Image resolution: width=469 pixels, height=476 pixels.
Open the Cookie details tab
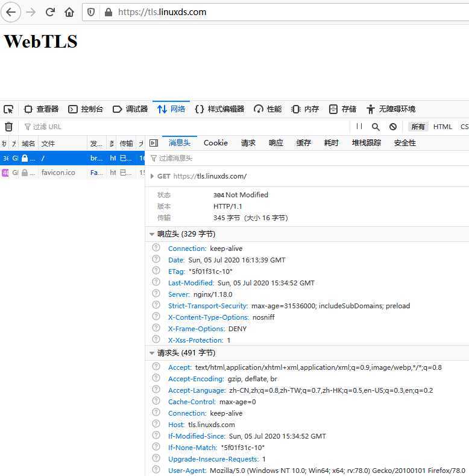click(x=216, y=143)
